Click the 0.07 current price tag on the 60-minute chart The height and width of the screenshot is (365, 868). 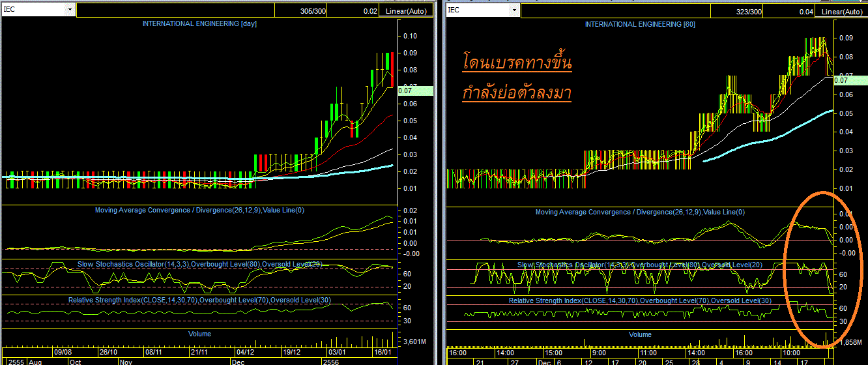pos(850,80)
